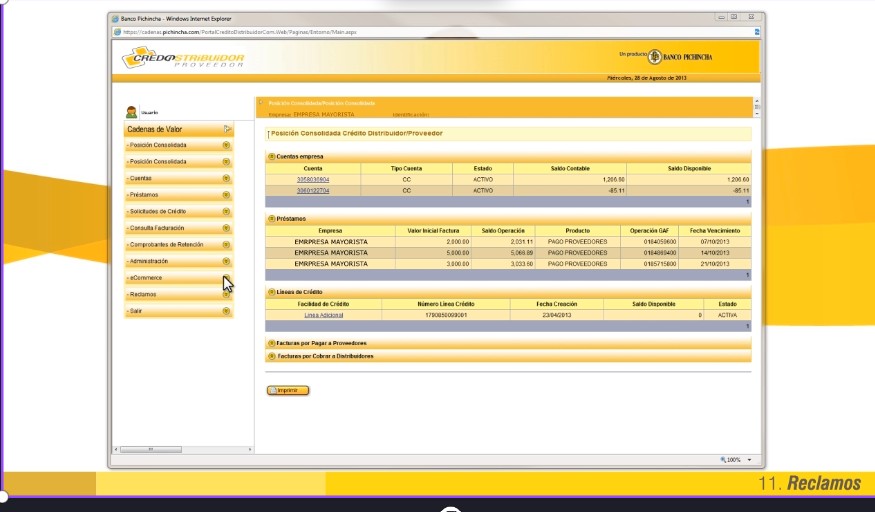Click the Credistribuidor Proveedor logo

[x=183, y=57]
